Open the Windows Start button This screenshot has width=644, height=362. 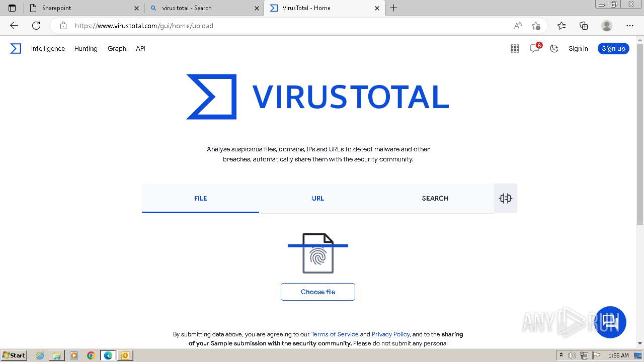tap(14, 355)
